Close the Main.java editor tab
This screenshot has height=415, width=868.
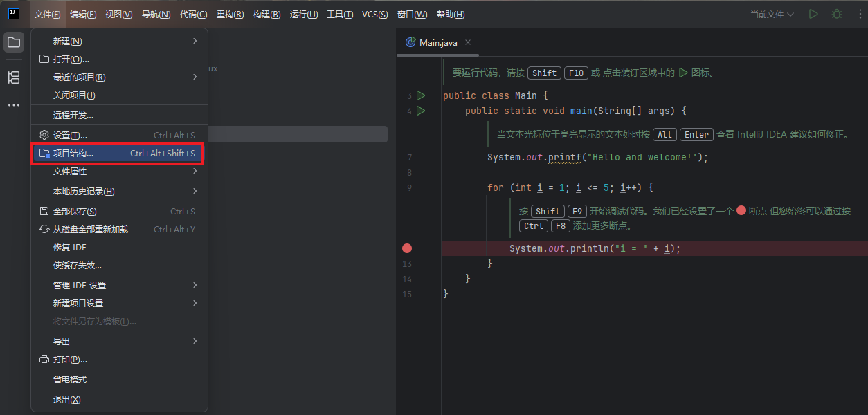tap(469, 42)
